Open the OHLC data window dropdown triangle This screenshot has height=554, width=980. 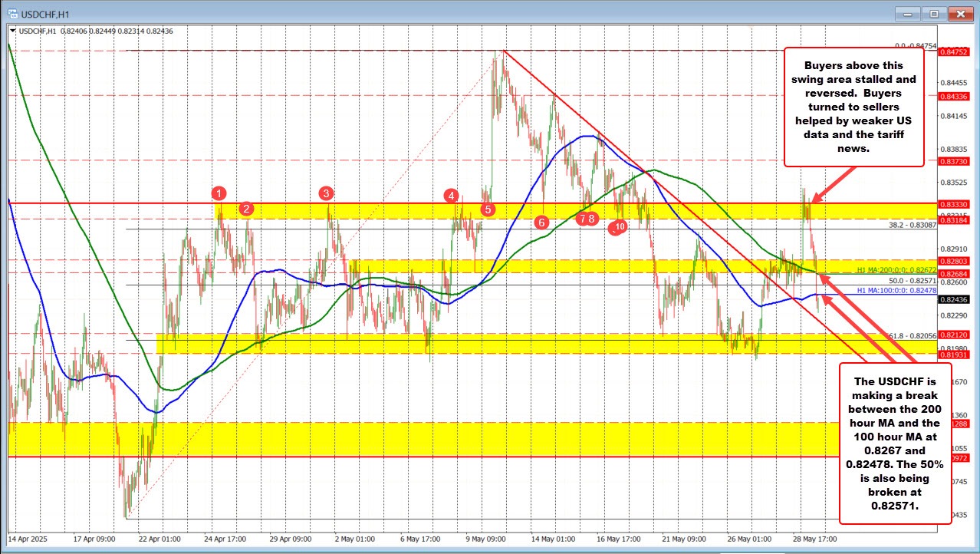(12, 31)
